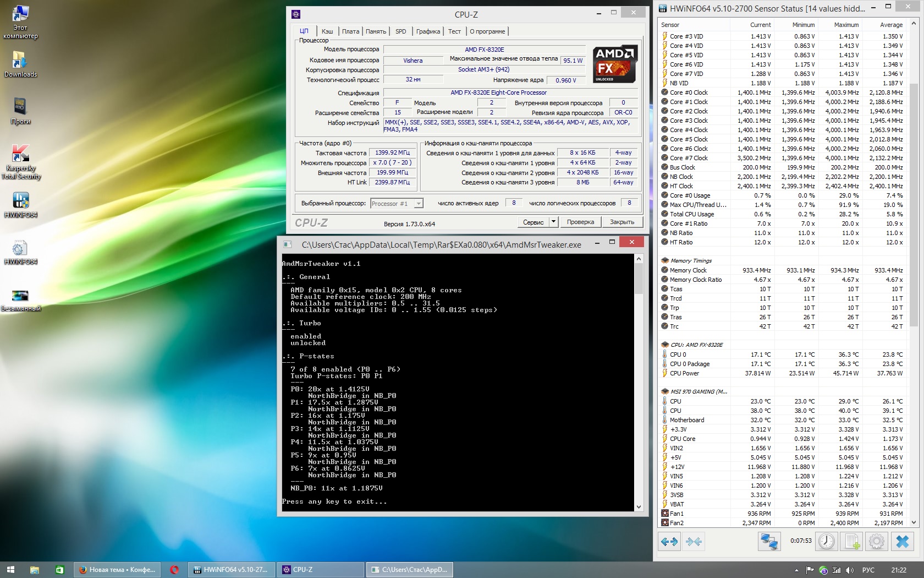Select the Bus Clock sensor row
Screen dimensions: 924x578
coord(782,167)
